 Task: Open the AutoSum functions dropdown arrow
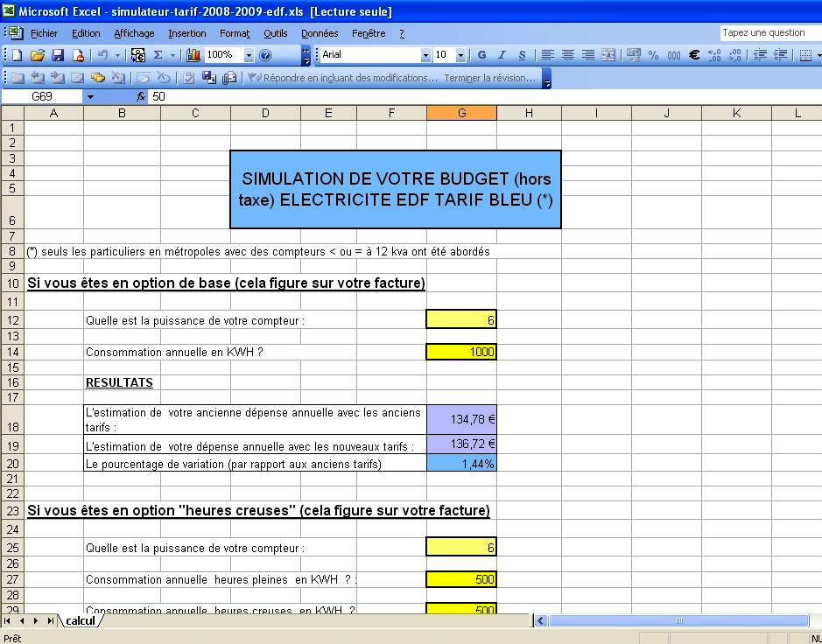point(172,55)
